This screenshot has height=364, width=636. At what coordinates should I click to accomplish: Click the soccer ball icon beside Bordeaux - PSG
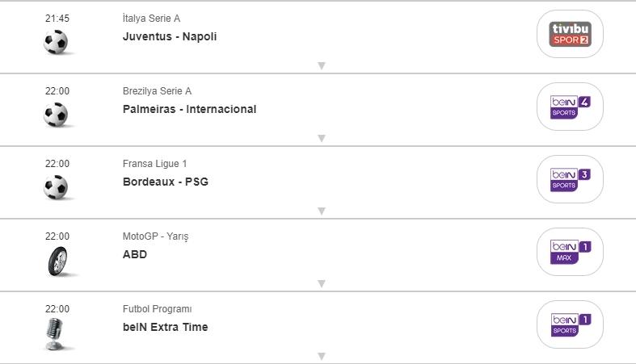pyautogui.click(x=57, y=187)
